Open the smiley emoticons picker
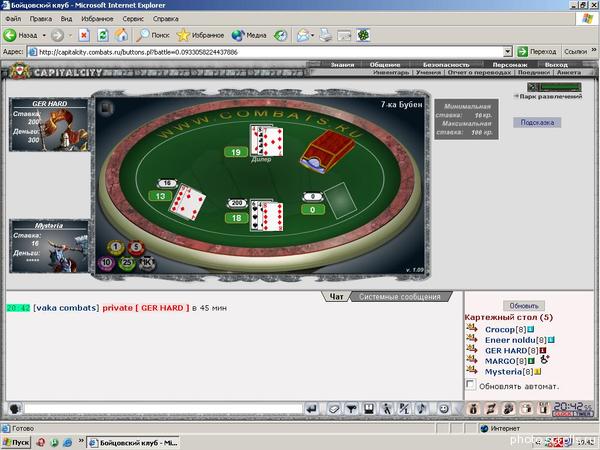 pyautogui.click(x=444, y=409)
